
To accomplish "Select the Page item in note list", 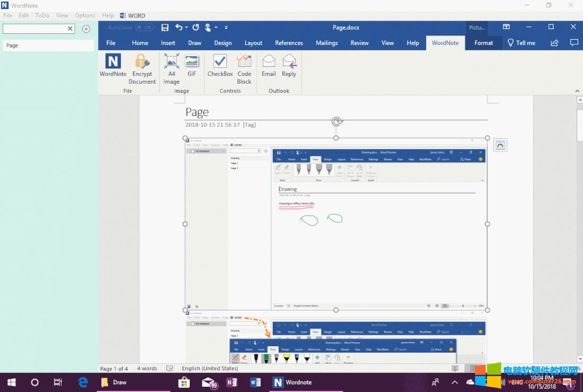I will [x=48, y=46].
